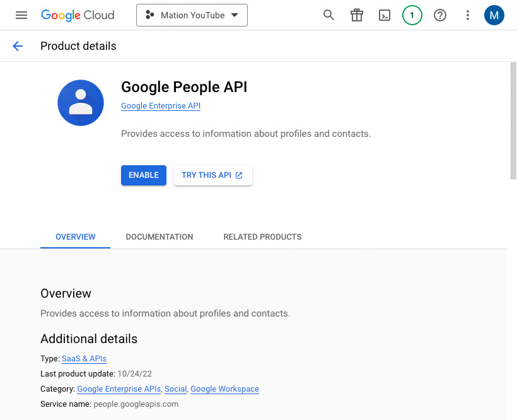Open the Social category link

[x=176, y=389]
